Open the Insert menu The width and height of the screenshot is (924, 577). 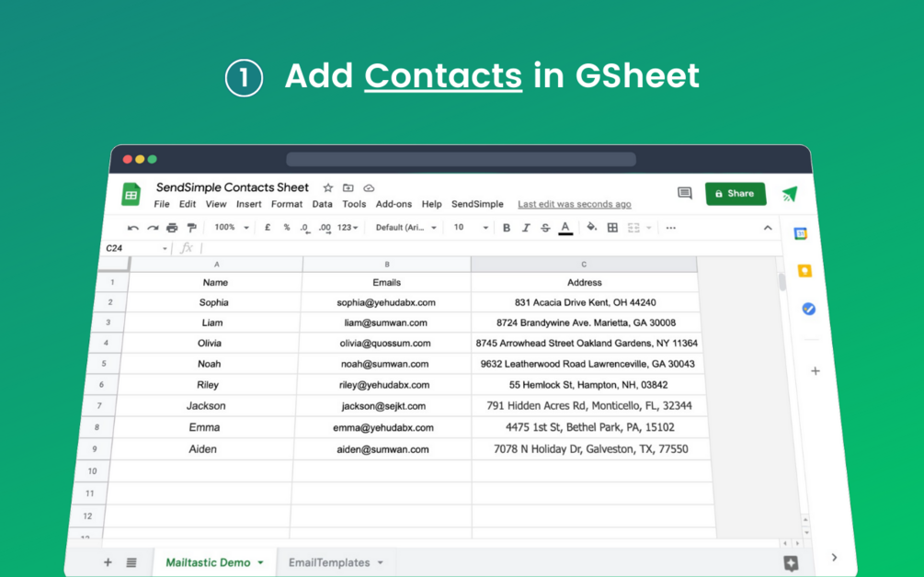248,204
